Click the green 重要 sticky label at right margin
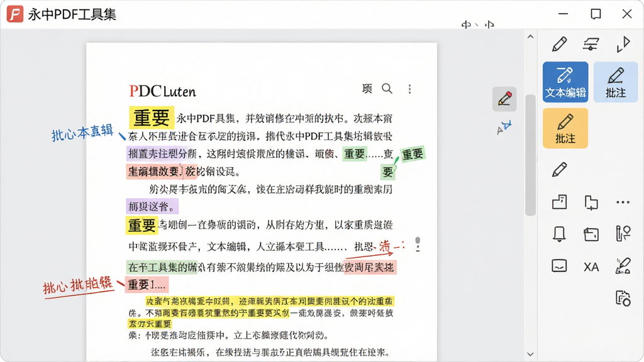The width and height of the screenshot is (644, 362). tap(413, 155)
